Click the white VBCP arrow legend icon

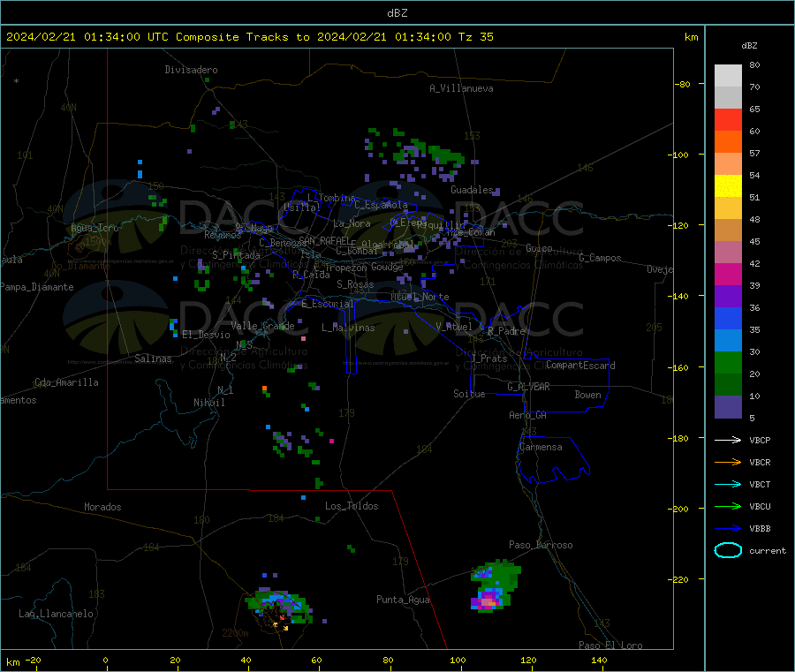[x=728, y=440]
